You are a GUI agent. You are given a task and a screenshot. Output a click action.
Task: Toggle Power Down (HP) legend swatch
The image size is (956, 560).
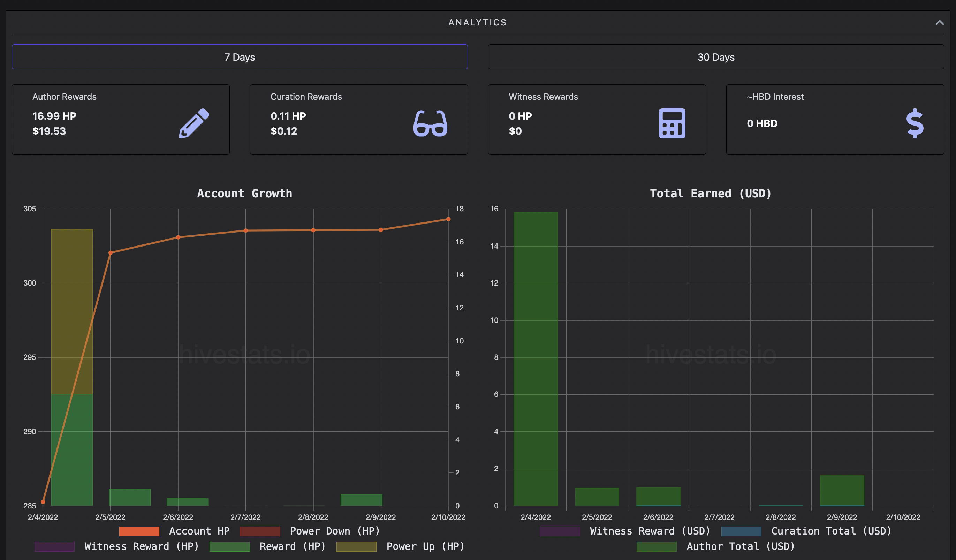[x=259, y=531]
